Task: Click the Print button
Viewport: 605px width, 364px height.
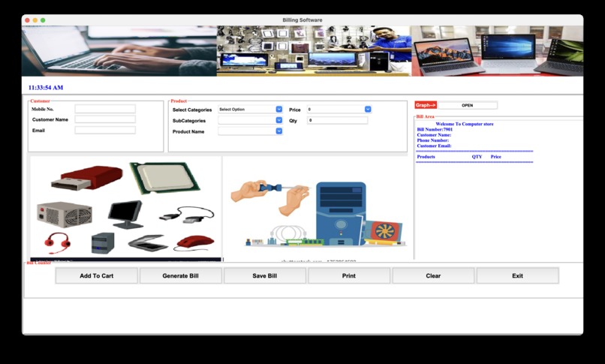Action: click(x=349, y=275)
